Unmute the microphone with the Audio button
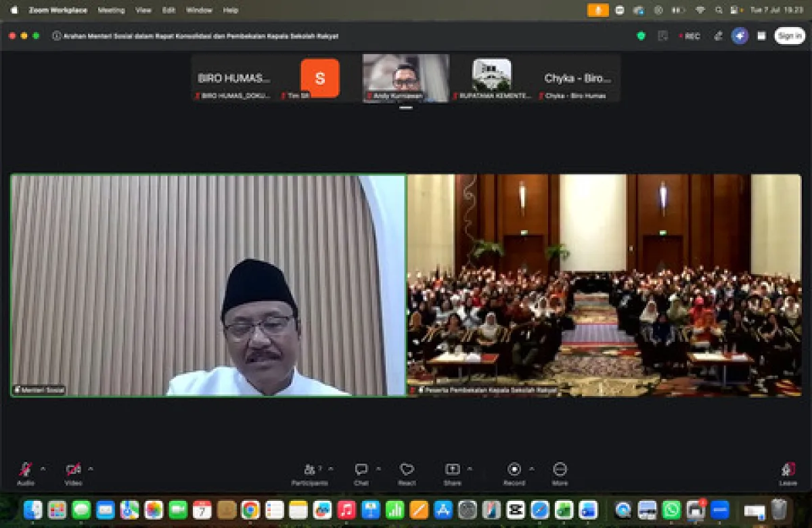This screenshot has height=528, width=812. pyautogui.click(x=26, y=473)
